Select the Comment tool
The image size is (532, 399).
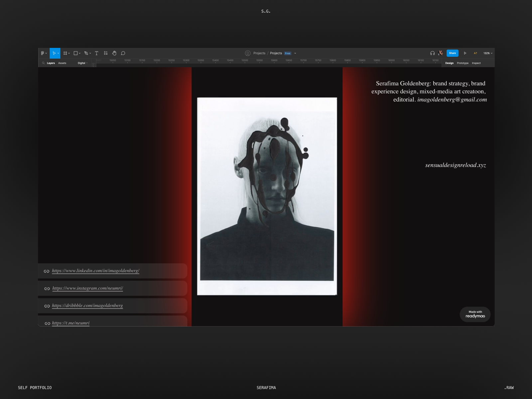point(123,53)
